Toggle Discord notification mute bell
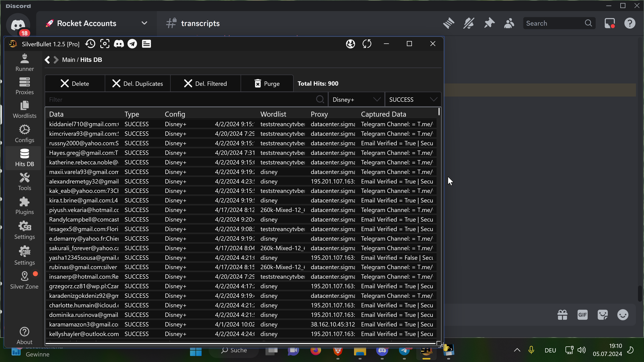The height and width of the screenshot is (362, 644). (x=469, y=23)
